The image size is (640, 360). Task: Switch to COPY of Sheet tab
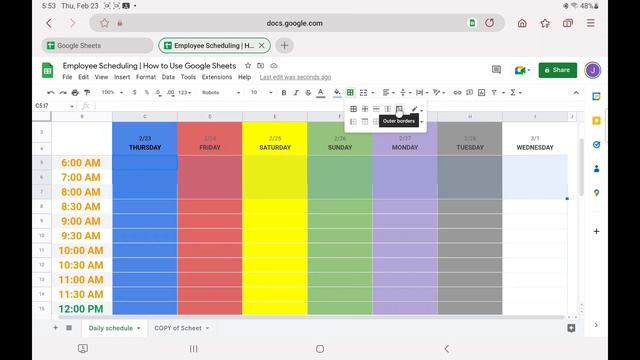coord(181,328)
